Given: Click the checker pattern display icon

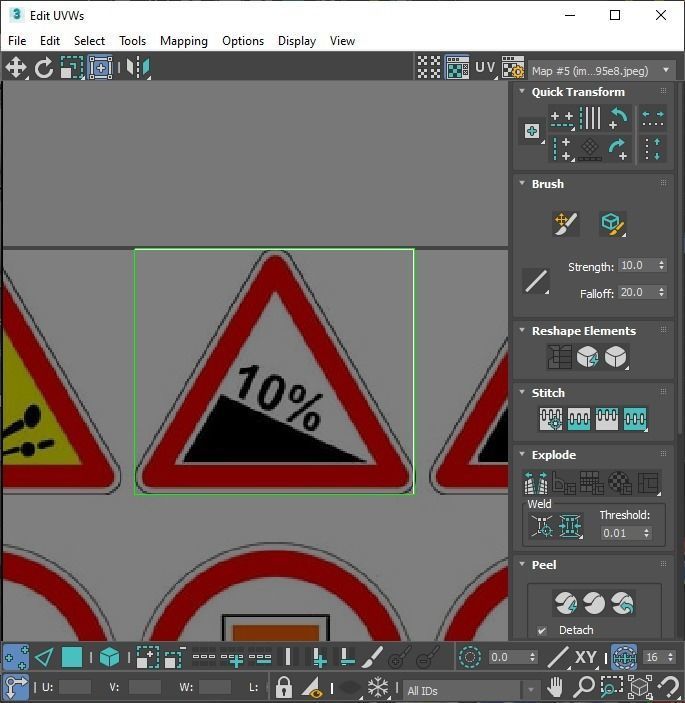Looking at the screenshot, I should 429,67.
